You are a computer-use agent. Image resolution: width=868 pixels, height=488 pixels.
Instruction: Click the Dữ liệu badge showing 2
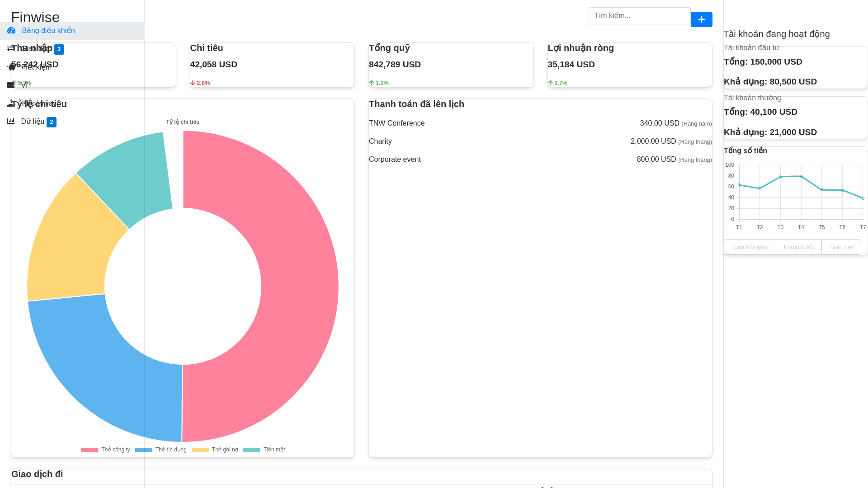click(52, 122)
